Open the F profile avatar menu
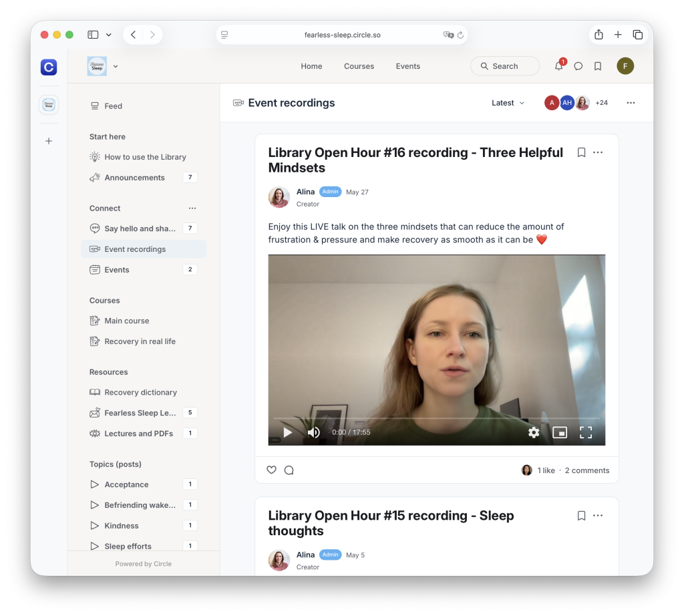 click(x=625, y=66)
